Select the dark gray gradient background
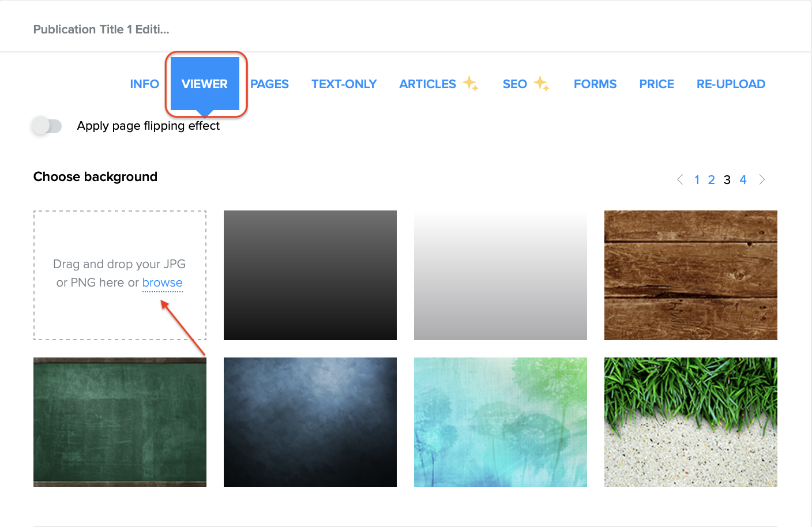812x527 pixels. pyautogui.click(x=310, y=275)
